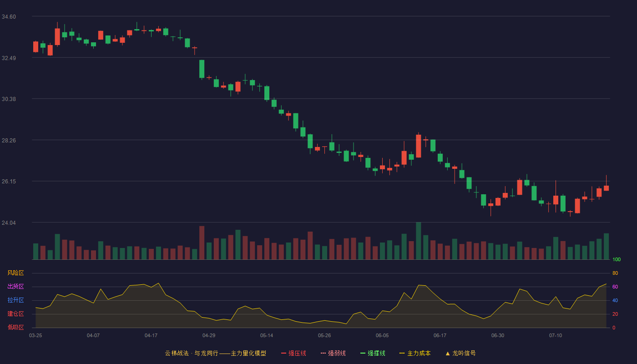Viewport: 637px width, 364px height.
Task: Select the 风险区 zone label
Action: pos(15,273)
